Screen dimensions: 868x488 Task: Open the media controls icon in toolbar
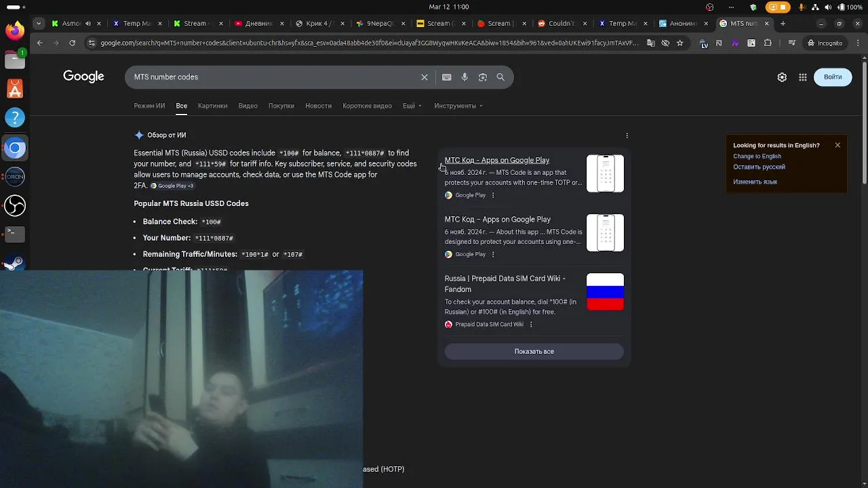(791, 43)
